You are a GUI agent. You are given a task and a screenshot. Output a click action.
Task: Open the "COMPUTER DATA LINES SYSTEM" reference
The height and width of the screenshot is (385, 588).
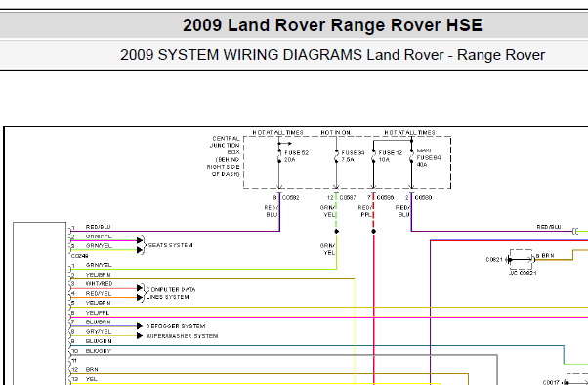[x=171, y=293]
